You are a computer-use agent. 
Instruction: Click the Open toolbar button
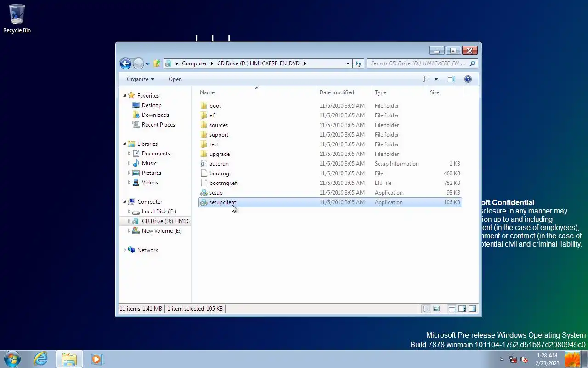pos(175,79)
